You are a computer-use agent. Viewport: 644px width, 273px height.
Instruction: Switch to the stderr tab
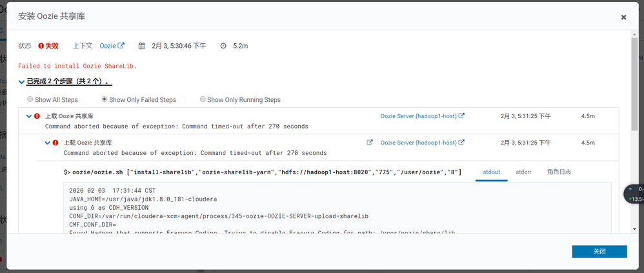pos(524,172)
